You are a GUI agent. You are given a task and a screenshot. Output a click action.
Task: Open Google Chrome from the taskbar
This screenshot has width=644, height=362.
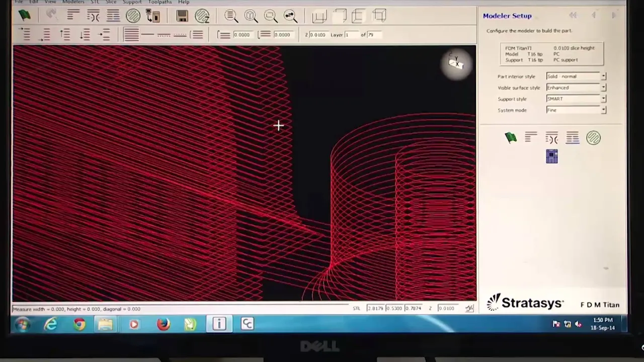click(79, 325)
